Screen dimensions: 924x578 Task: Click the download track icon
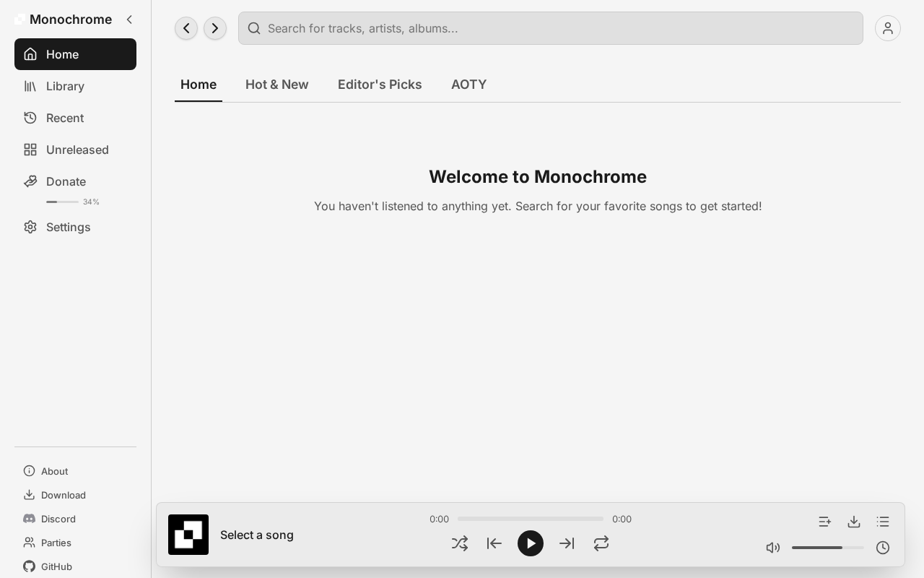[x=854, y=522]
